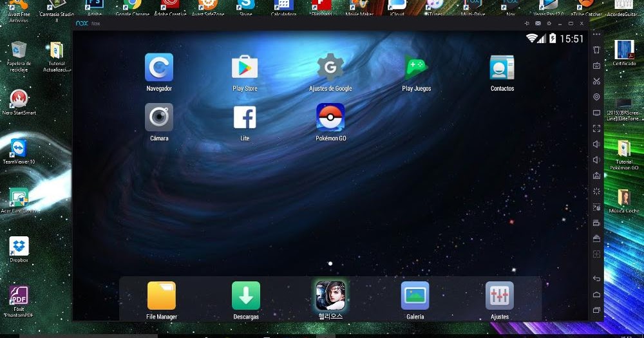Open the Contactos app
Image resolution: width=644 pixels, height=338 pixels.
coord(502,68)
